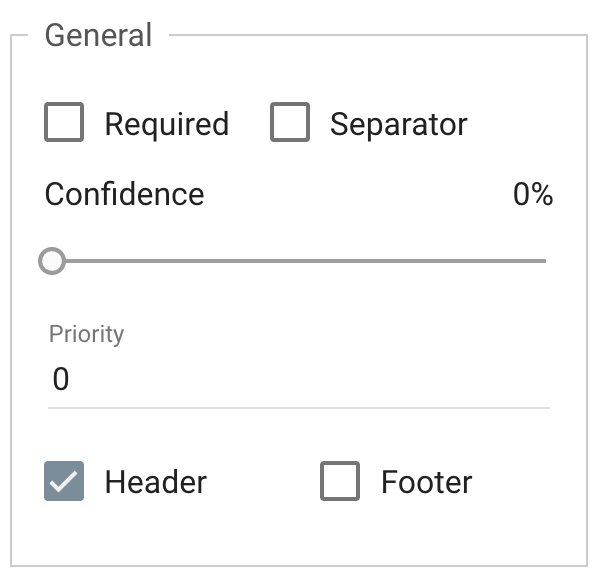Screen dimensions: 602x580
Task: Click the underline beneath the Priority field
Action: click(299, 408)
